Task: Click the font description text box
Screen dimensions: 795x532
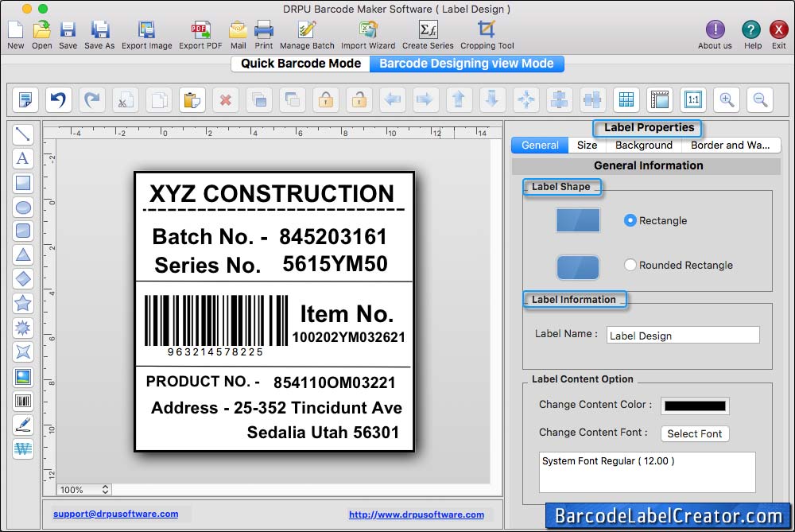Action: click(x=647, y=472)
